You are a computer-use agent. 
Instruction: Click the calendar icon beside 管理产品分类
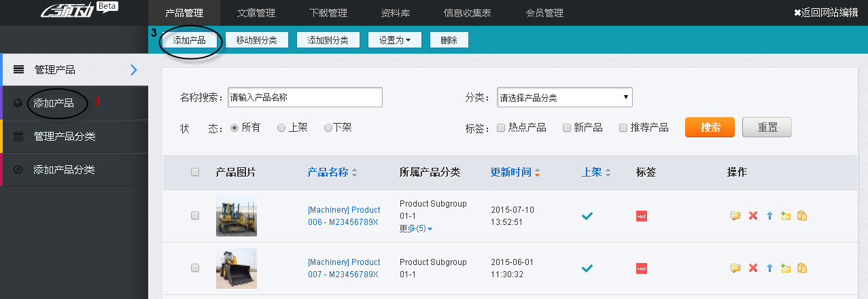click(18, 137)
